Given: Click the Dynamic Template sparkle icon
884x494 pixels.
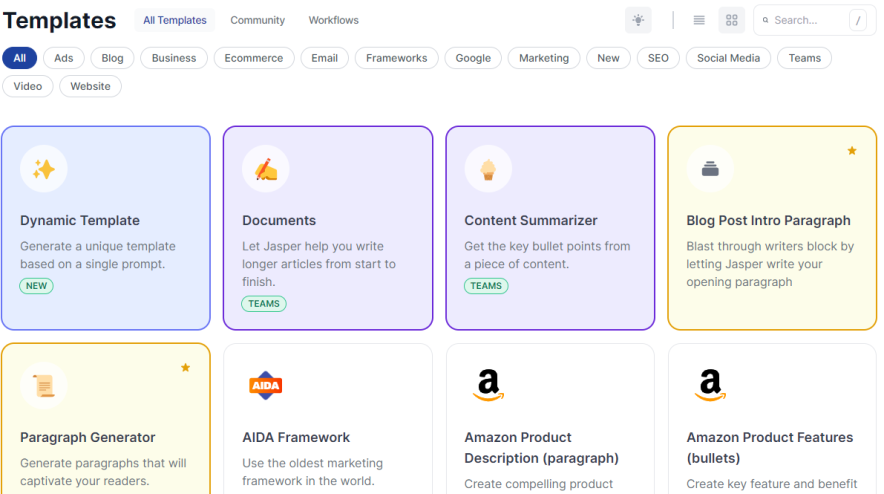Looking at the screenshot, I should tap(44, 169).
